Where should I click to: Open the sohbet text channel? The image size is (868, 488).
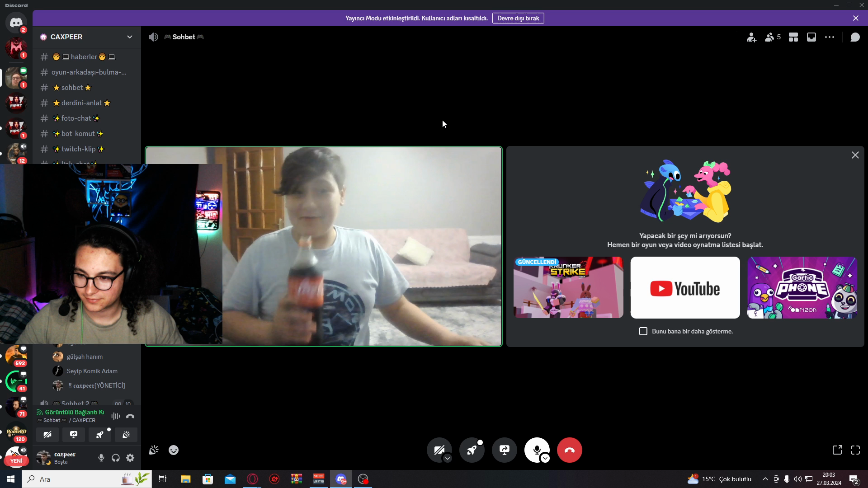coord(87,88)
